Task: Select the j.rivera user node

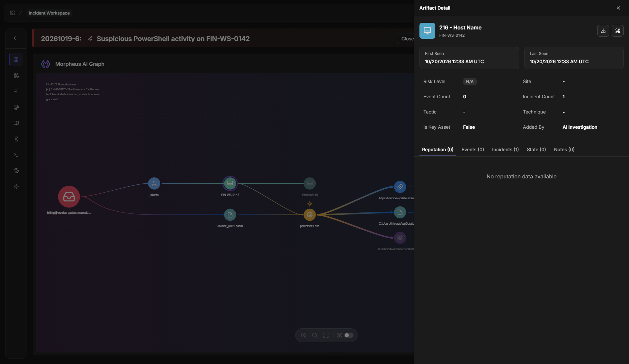Action: [154, 183]
